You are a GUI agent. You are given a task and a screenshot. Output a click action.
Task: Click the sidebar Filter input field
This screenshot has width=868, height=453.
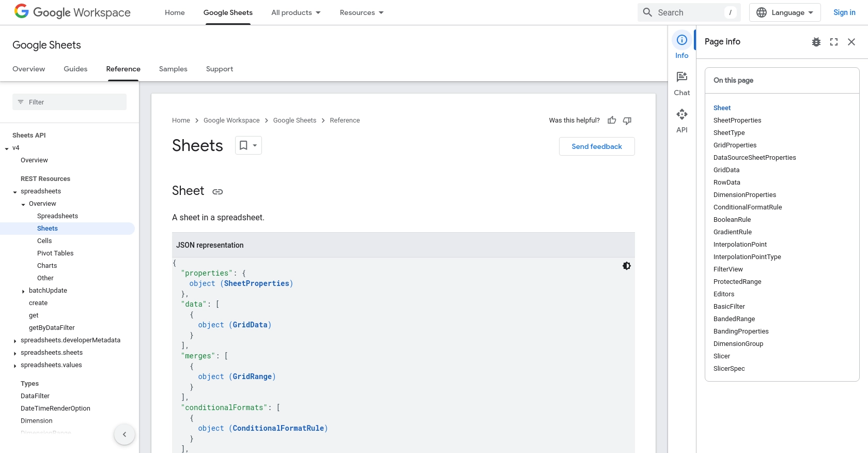tap(69, 102)
